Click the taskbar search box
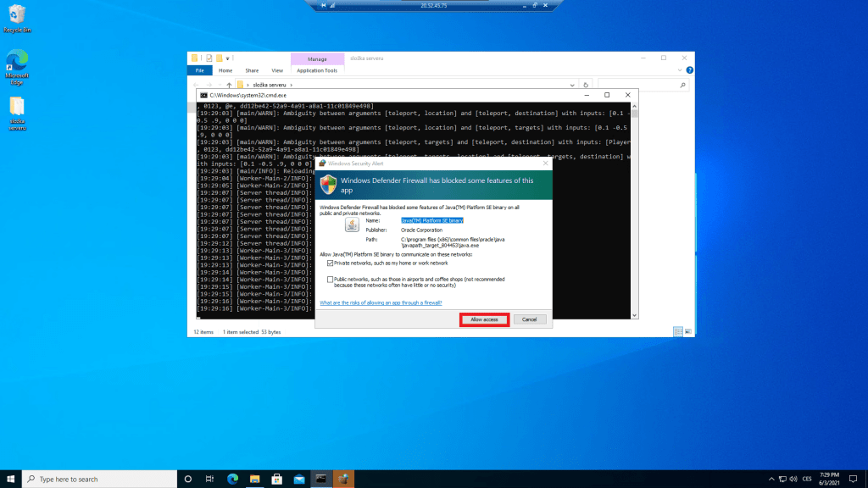The image size is (868, 488). click(x=100, y=480)
